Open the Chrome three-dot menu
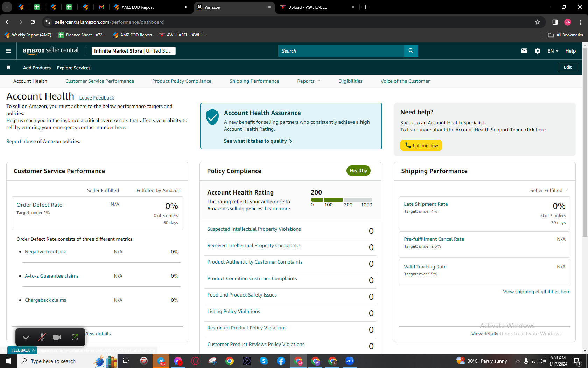The width and height of the screenshot is (588, 368). [580, 22]
